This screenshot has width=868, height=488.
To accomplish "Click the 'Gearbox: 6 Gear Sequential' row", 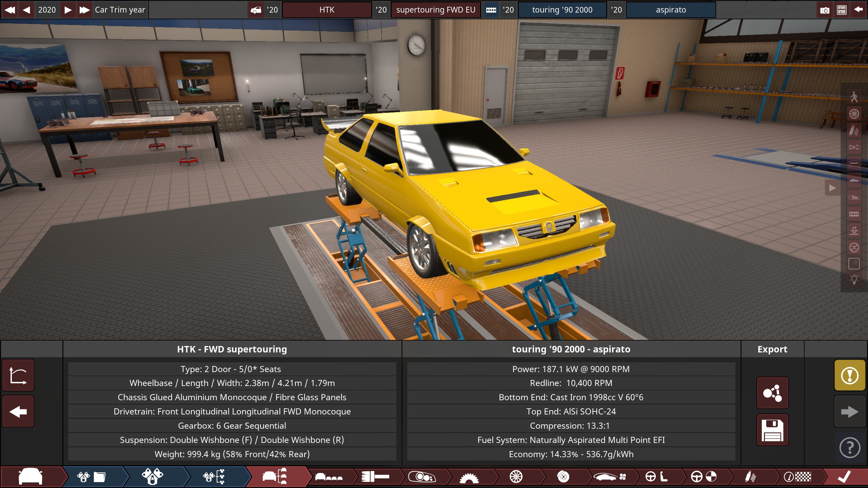I will point(232,426).
